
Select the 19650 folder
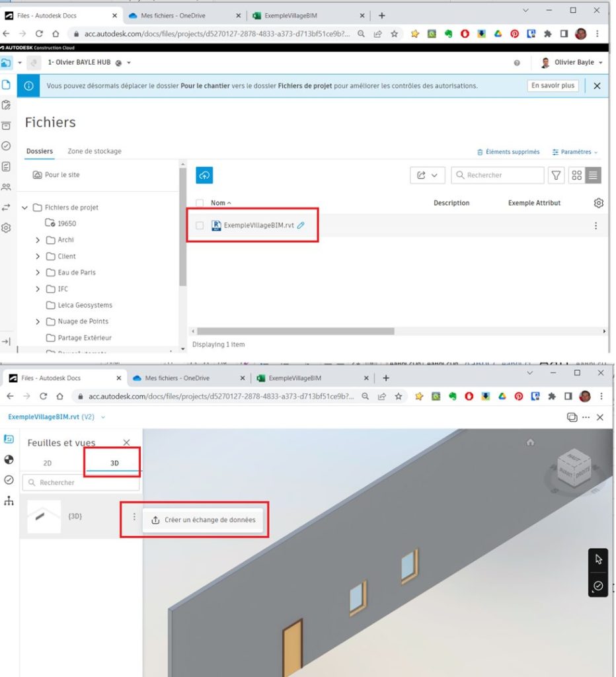[x=67, y=223]
